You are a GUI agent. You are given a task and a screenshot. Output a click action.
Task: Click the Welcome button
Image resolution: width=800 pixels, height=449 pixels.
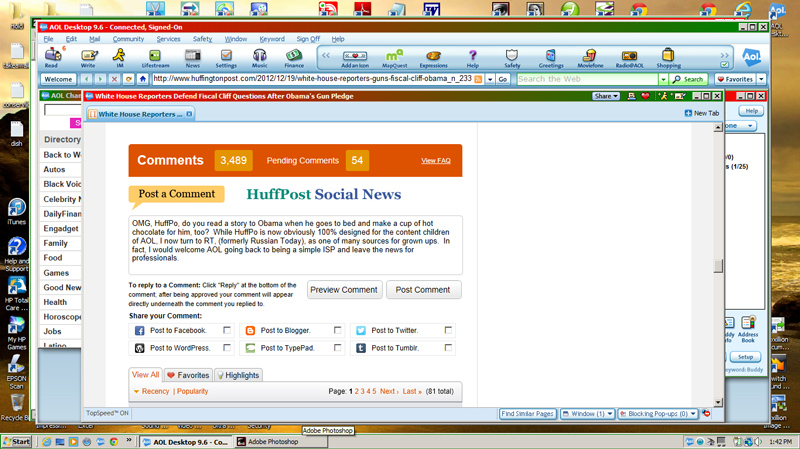[x=58, y=79]
